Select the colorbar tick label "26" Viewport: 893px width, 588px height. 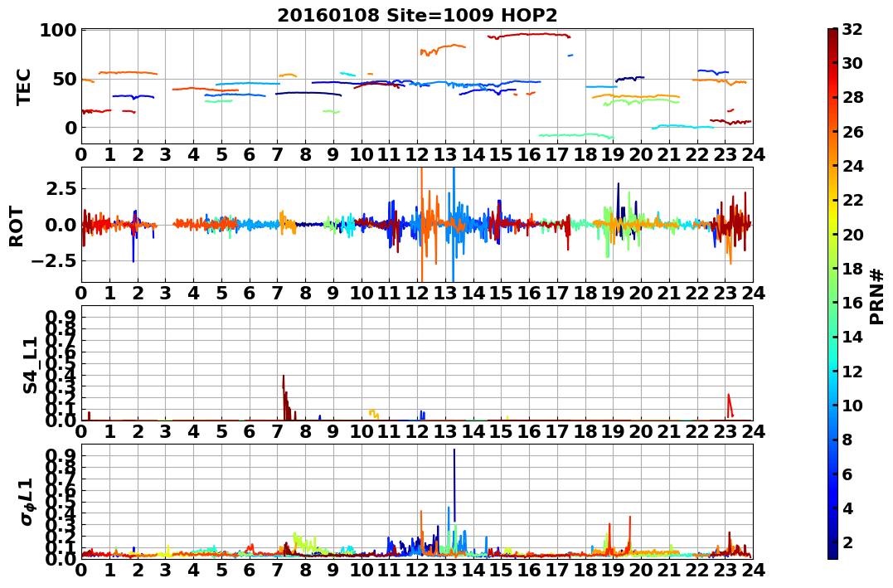click(x=852, y=132)
